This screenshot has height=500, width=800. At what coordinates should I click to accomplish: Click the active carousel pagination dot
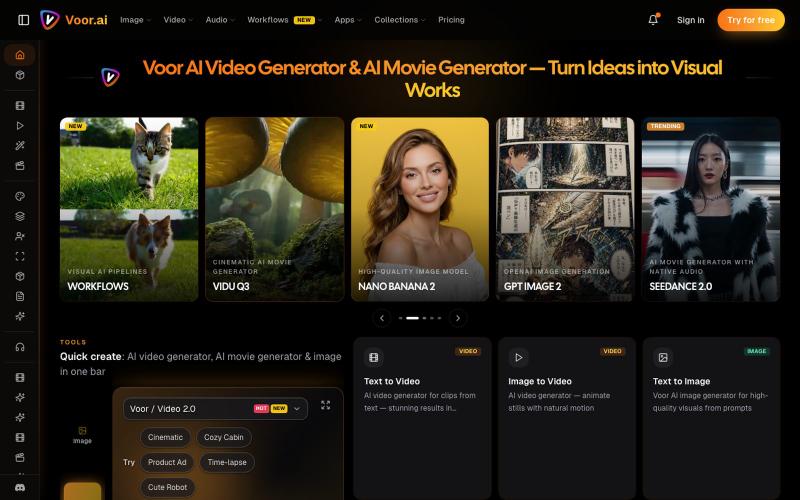click(412, 318)
